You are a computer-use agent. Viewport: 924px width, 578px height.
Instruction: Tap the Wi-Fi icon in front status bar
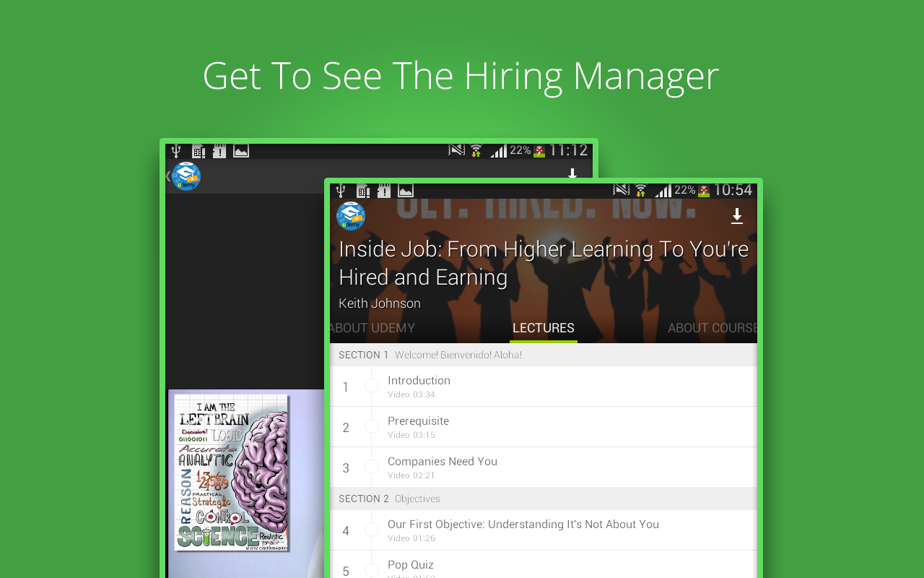pos(640,191)
